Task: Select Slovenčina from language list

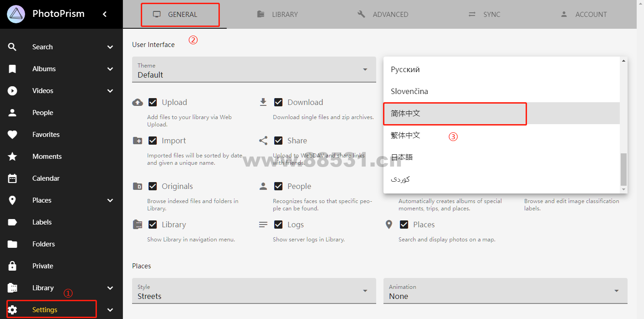Action: point(501,91)
